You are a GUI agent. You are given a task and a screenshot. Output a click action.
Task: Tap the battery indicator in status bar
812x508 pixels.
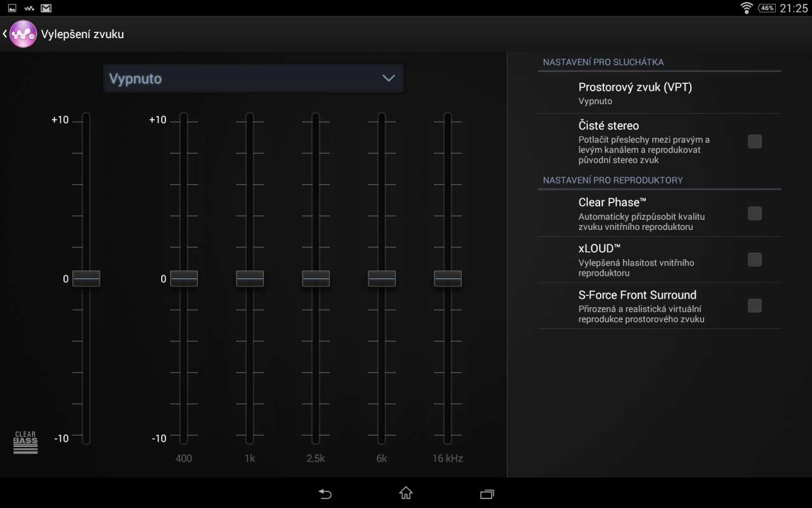pos(767,8)
